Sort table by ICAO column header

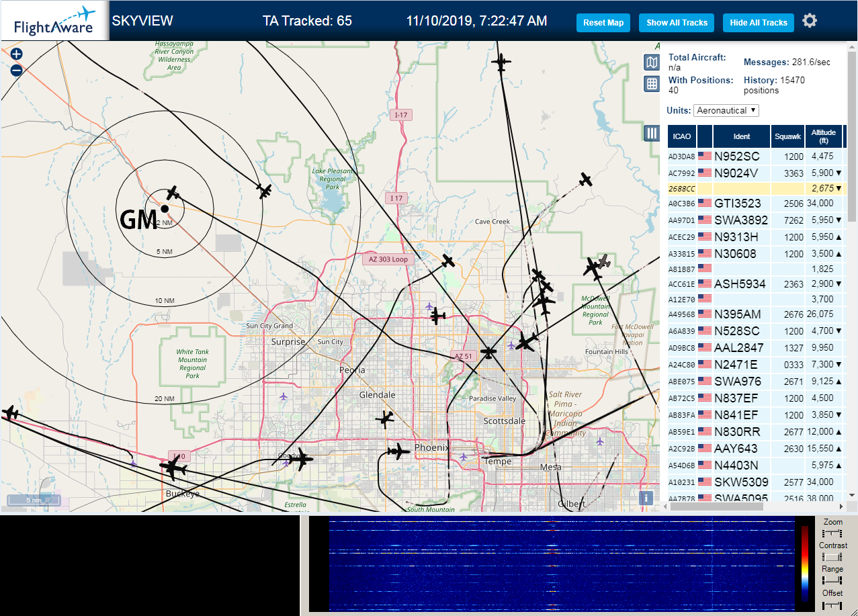pos(682,136)
